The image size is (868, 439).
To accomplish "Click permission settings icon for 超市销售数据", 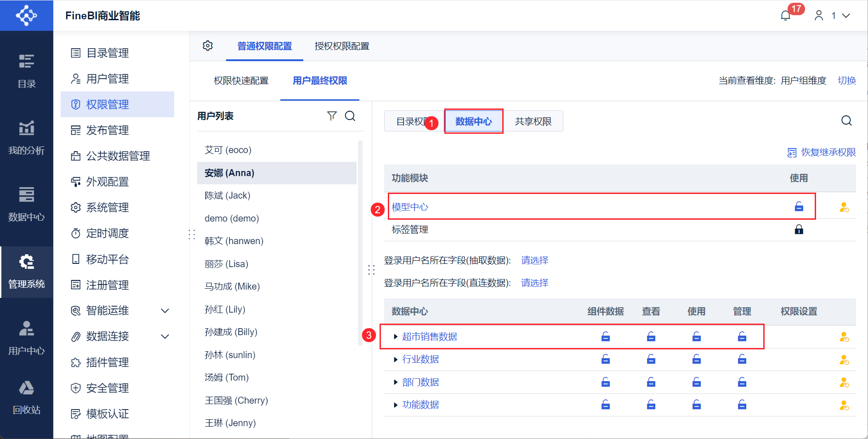I will pos(844,337).
